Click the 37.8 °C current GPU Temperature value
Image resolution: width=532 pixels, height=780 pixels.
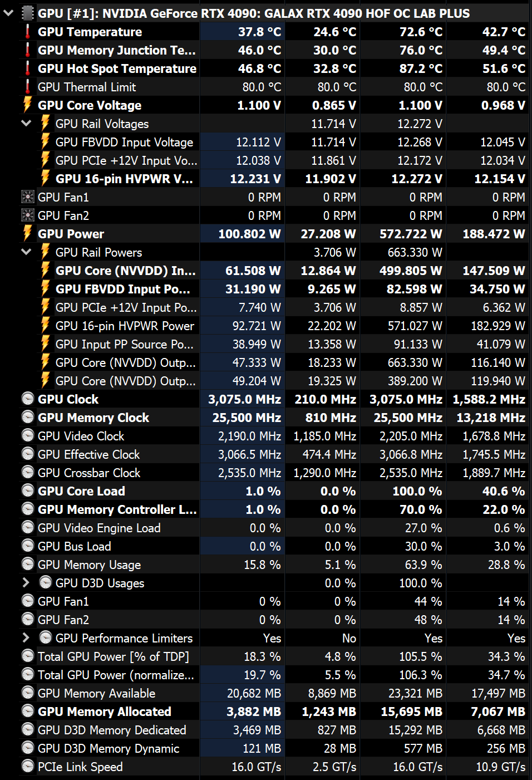tap(259, 32)
